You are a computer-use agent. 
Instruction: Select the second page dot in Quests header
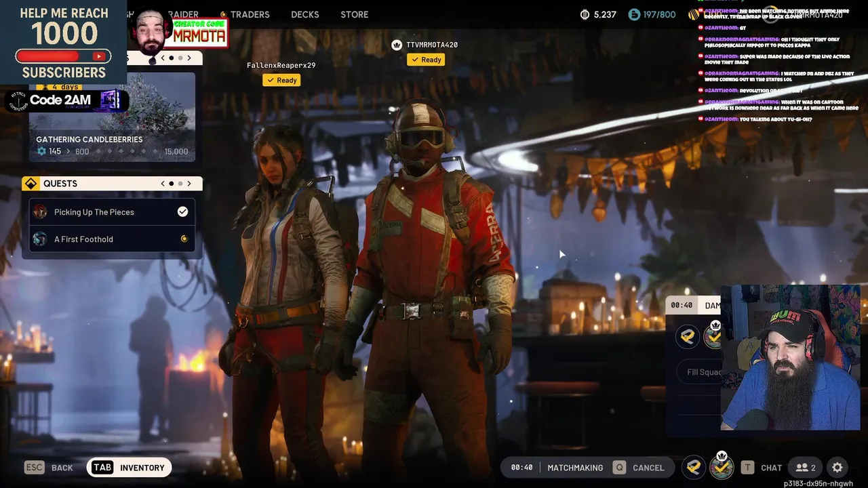coord(180,184)
